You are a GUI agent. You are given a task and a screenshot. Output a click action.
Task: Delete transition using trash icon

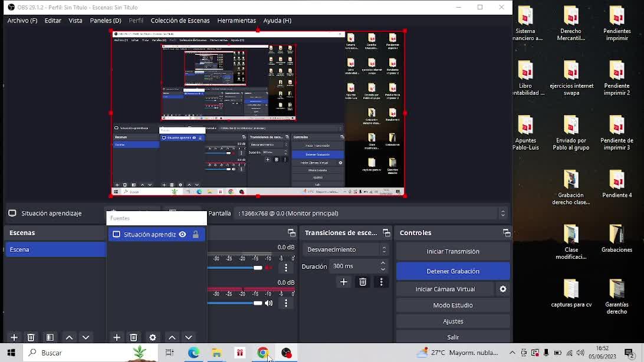click(x=363, y=282)
